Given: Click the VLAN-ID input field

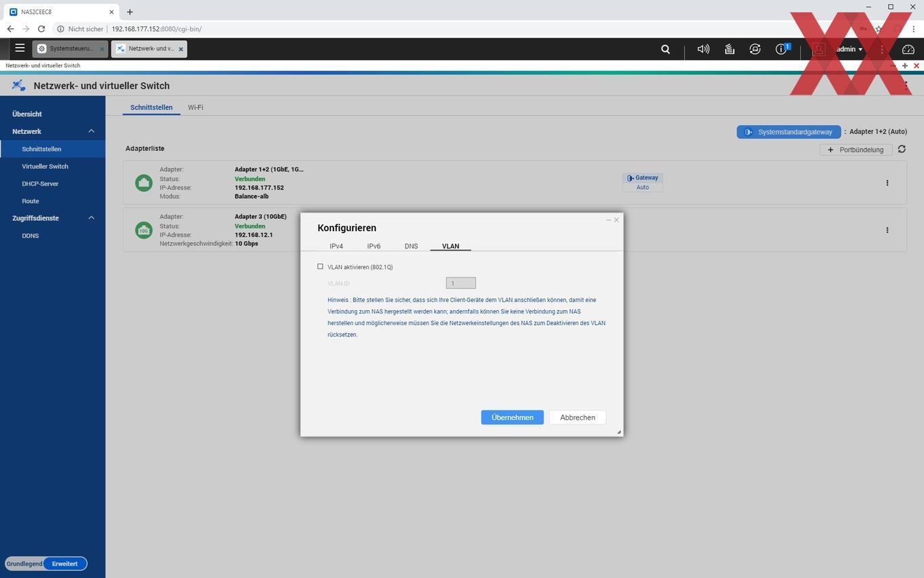Looking at the screenshot, I should coord(461,283).
